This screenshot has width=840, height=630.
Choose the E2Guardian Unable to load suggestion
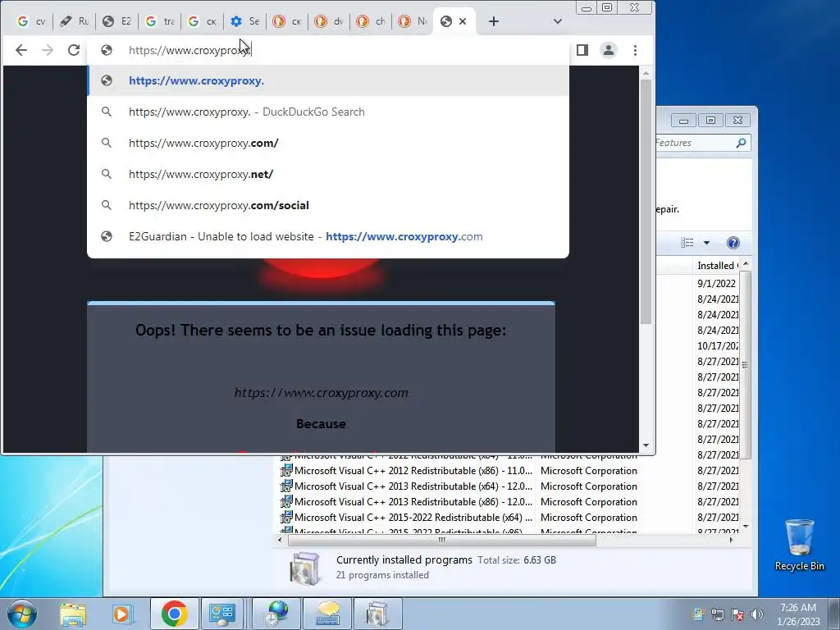(x=328, y=236)
